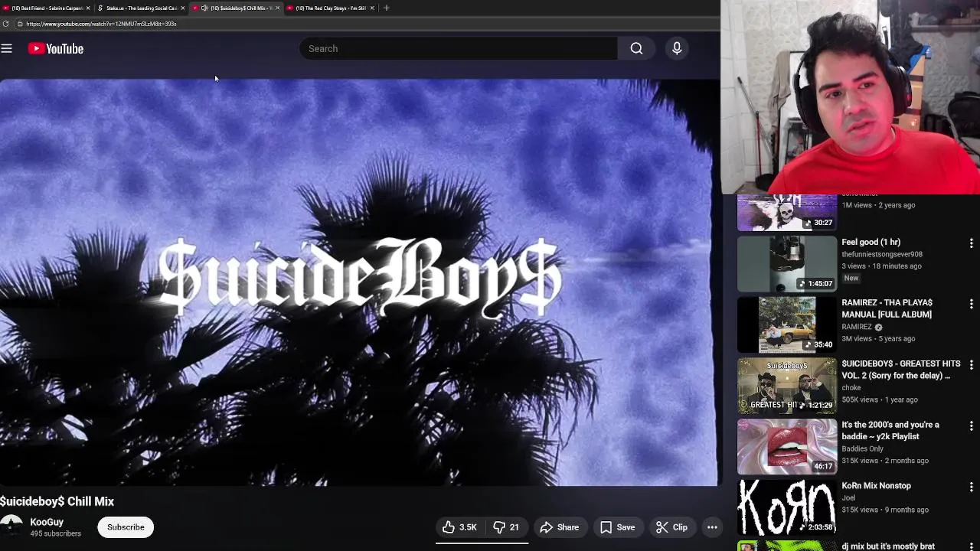Open options menu for Feel good (1 hr)
Screen dimensions: 980x551
(x=971, y=243)
